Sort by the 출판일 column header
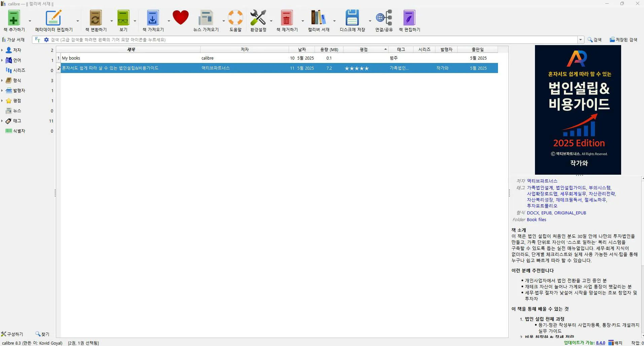This screenshot has width=644, height=346. coord(477,49)
